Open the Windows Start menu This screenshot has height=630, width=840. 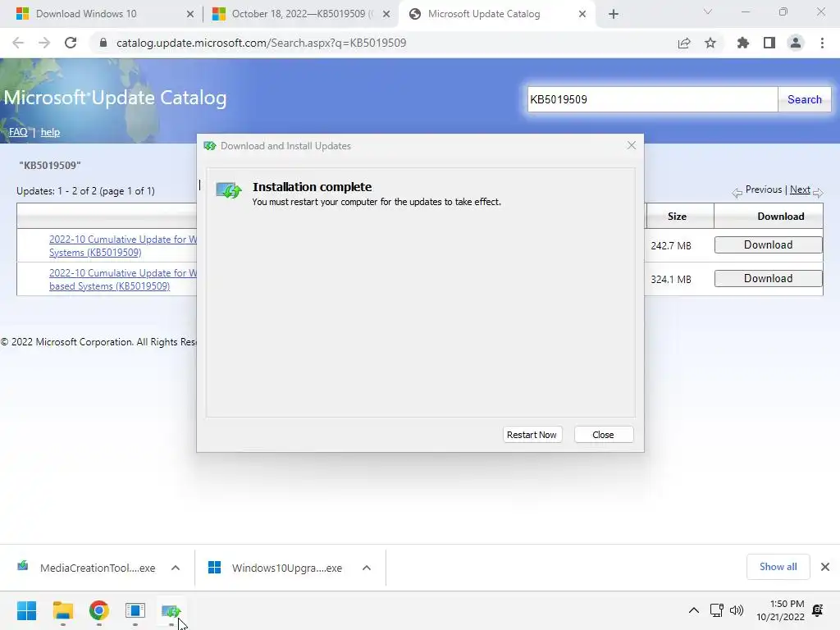pyautogui.click(x=26, y=610)
